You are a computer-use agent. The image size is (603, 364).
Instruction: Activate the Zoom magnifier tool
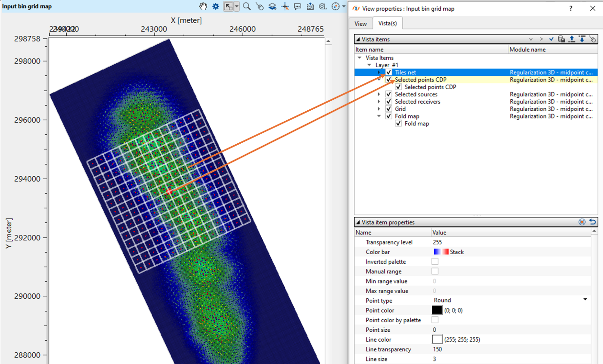coord(246,6)
